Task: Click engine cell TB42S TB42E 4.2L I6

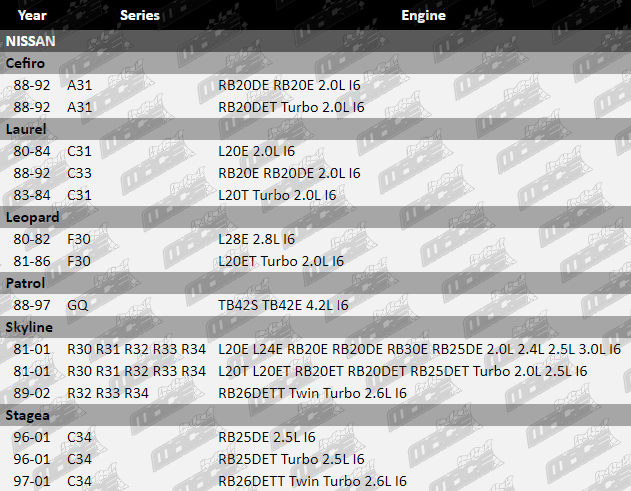Action: (x=283, y=305)
